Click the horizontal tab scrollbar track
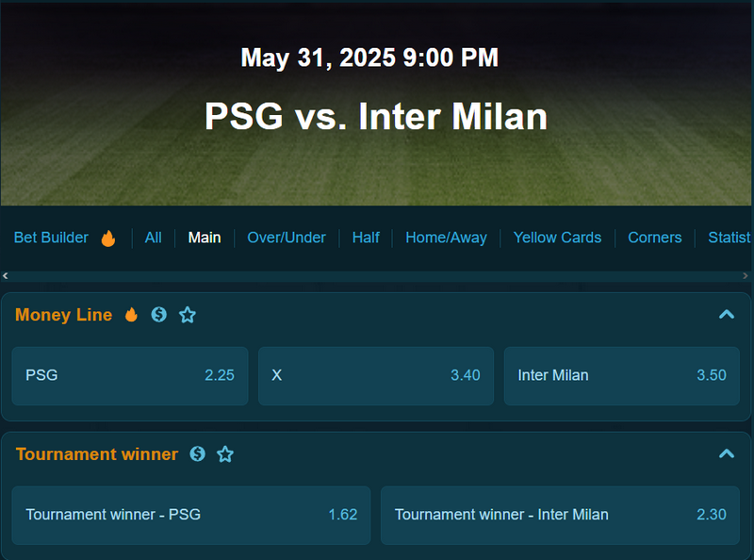The image size is (754, 560). [375, 275]
